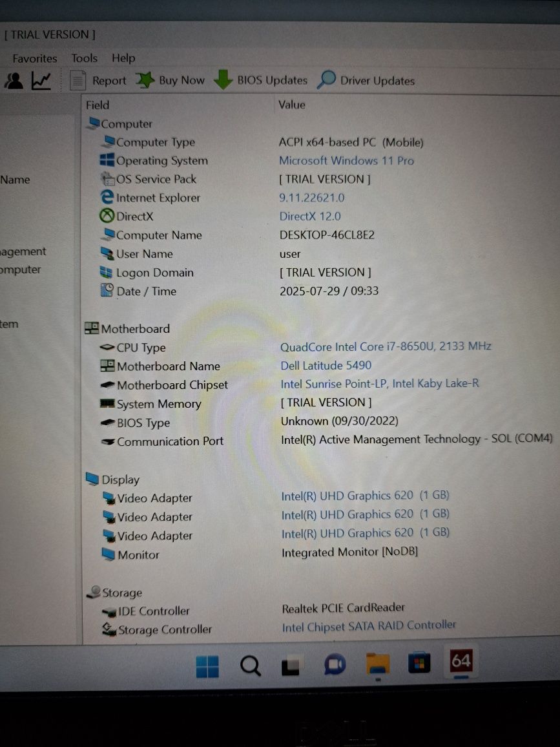Viewport: 560px width, 747px height.
Task: Open taskbar Search
Action: coord(250,666)
